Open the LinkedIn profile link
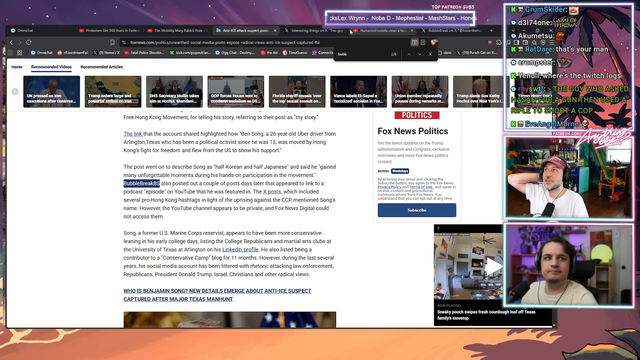Viewport: 640px width, 360px height. coord(240,249)
